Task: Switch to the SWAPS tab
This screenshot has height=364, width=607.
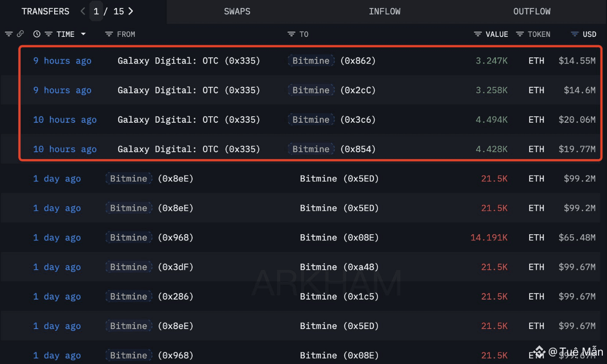Action: pyautogui.click(x=237, y=11)
